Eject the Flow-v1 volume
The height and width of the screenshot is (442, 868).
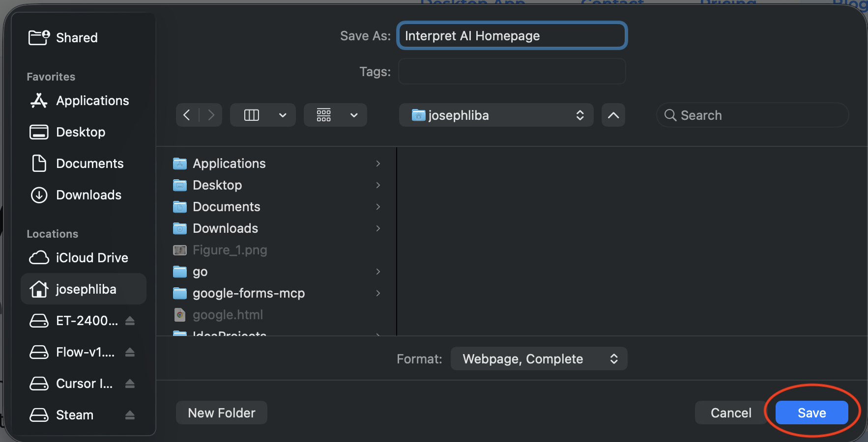(x=130, y=352)
